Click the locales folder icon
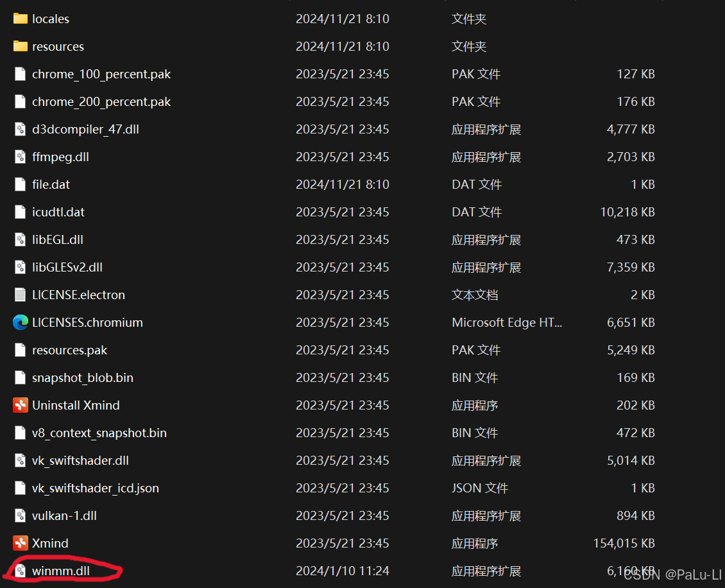Viewport: 725px width, 588px height. coord(21,19)
